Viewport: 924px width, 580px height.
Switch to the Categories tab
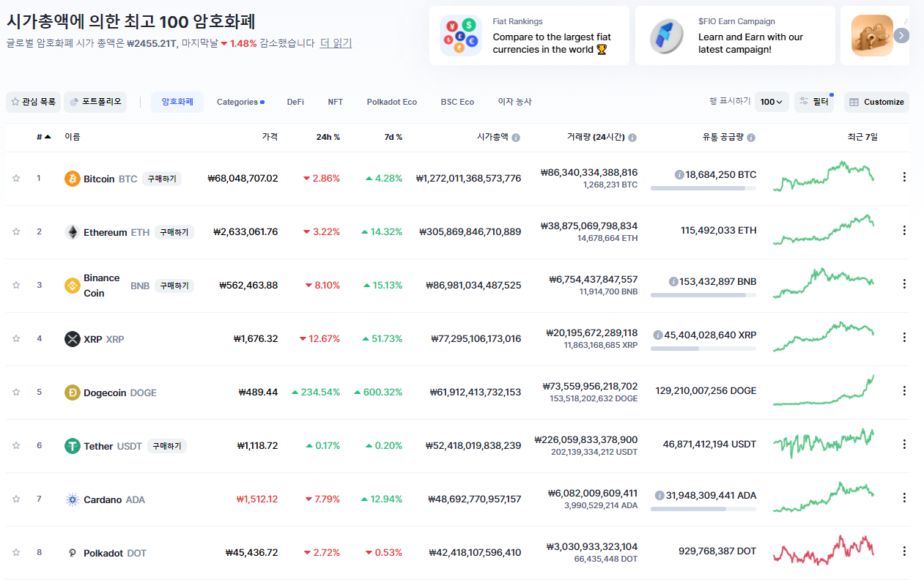pyautogui.click(x=240, y=102)
